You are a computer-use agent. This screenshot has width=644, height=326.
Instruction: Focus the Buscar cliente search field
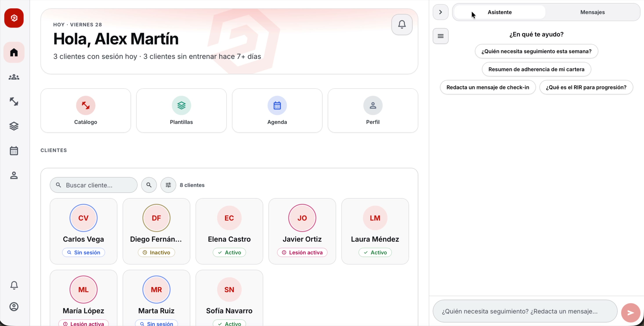tap(94, 185)
